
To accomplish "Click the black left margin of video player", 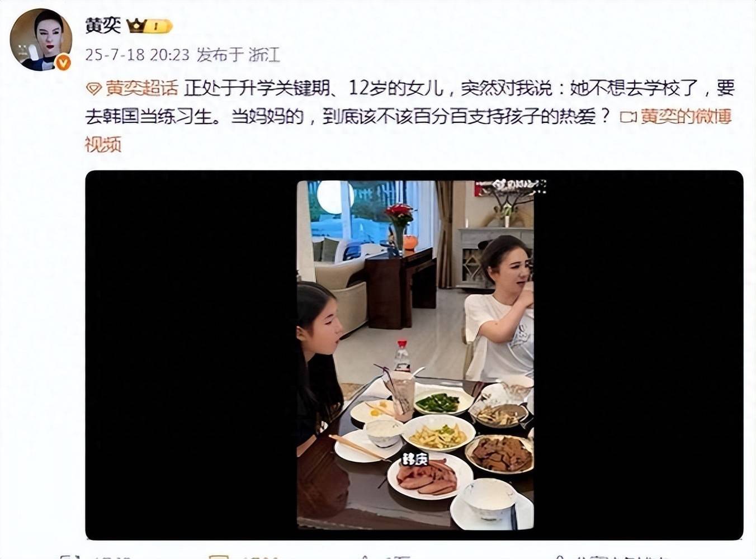I will pyautogui.click(x=191, y=355).
